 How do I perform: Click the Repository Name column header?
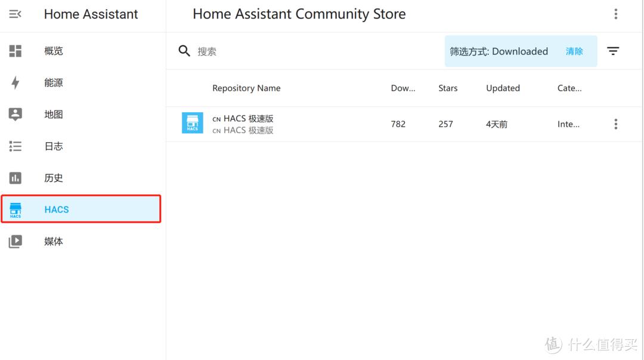pyautogui.click(x=246, y=88)
